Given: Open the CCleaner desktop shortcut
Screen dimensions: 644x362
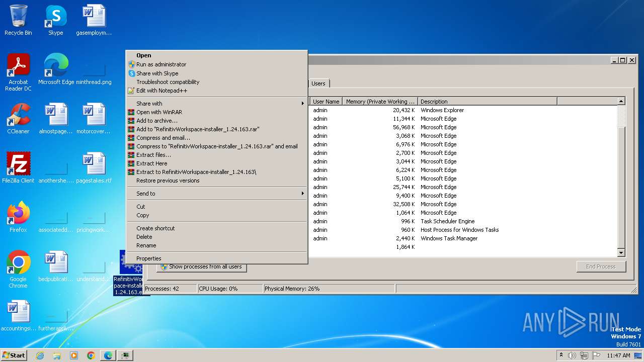Looking at the screenshot, I should pyautogui.click(x=18, y=119).
